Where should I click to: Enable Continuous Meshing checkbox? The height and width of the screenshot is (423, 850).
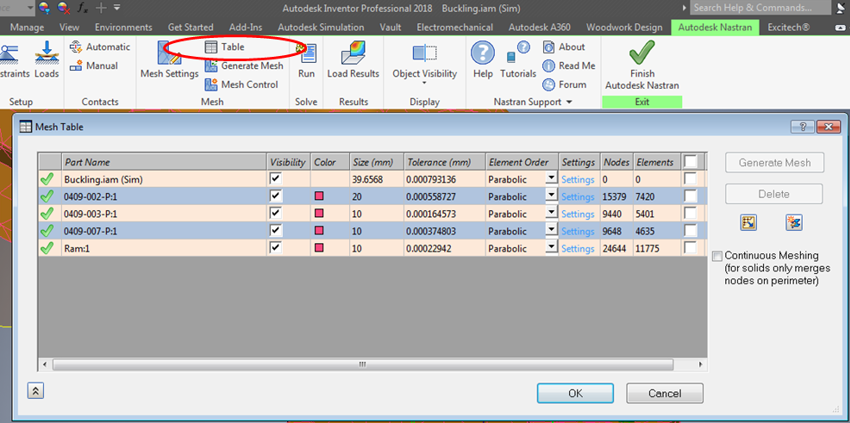click(x=717, y=256)
